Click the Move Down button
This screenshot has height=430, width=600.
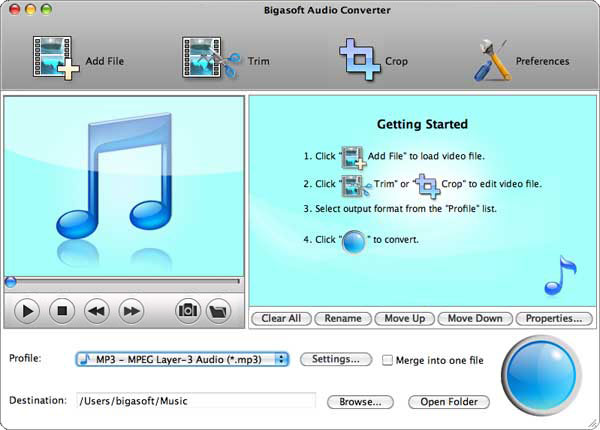click(475, 318)
